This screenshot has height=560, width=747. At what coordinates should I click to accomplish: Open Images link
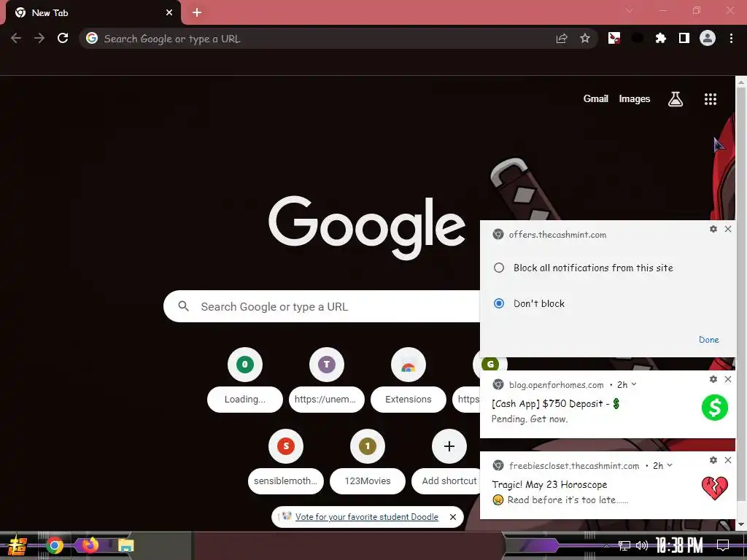pos(634,98)
